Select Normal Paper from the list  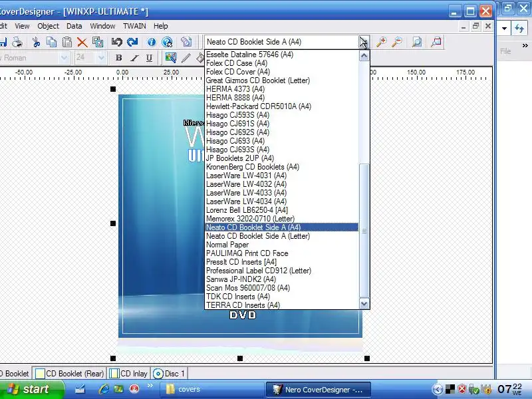[227, 245]
